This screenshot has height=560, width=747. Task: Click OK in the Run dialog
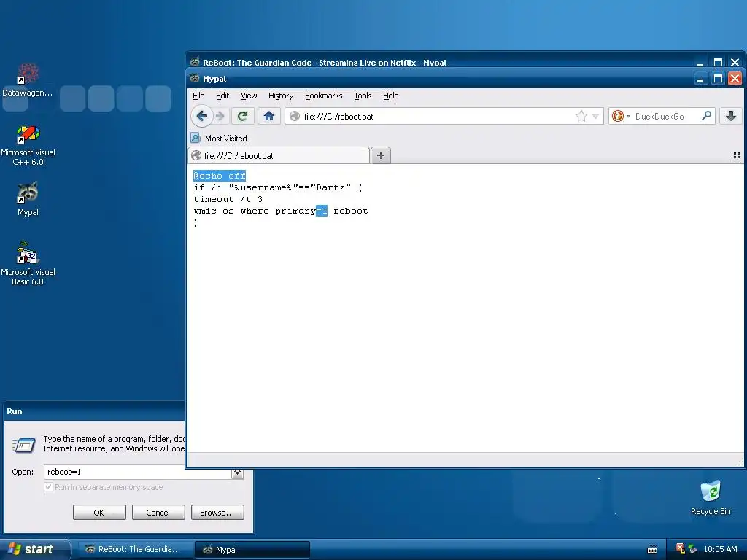[99, 513]
